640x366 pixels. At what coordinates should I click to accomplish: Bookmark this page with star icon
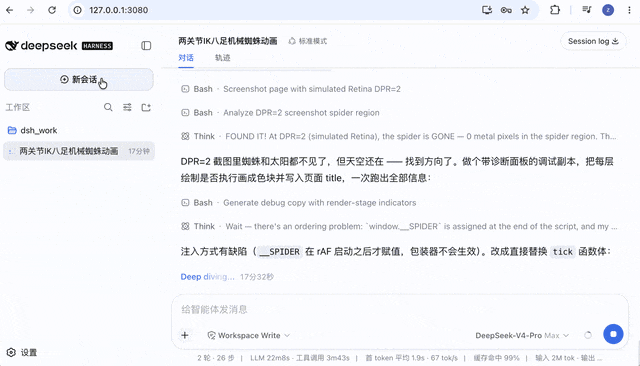[525, 10]
